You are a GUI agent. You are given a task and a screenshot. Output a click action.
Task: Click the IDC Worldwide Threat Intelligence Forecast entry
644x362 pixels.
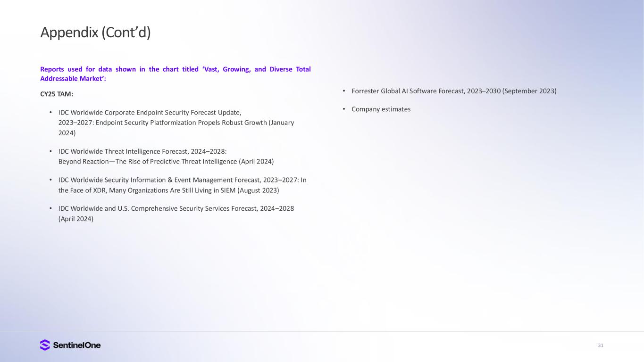click(x=166, y=156)
